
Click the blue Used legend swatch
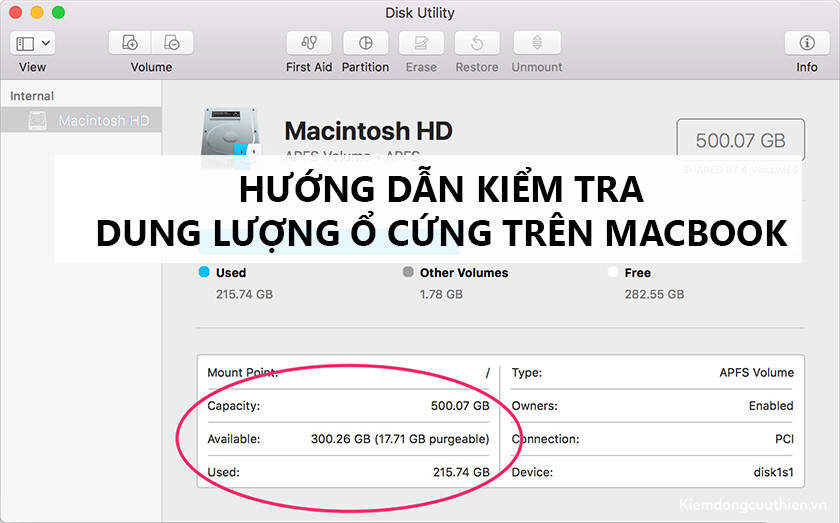point(204,272)
